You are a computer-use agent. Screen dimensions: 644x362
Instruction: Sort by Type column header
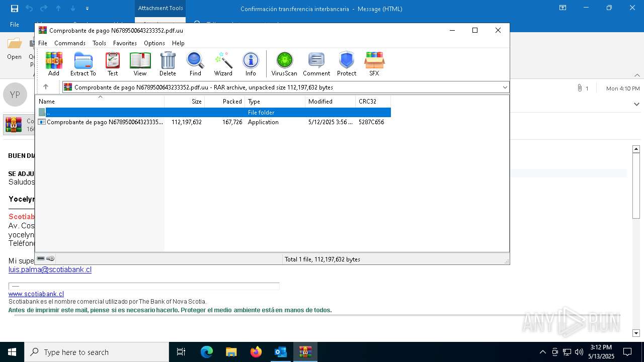pos(275,101)
